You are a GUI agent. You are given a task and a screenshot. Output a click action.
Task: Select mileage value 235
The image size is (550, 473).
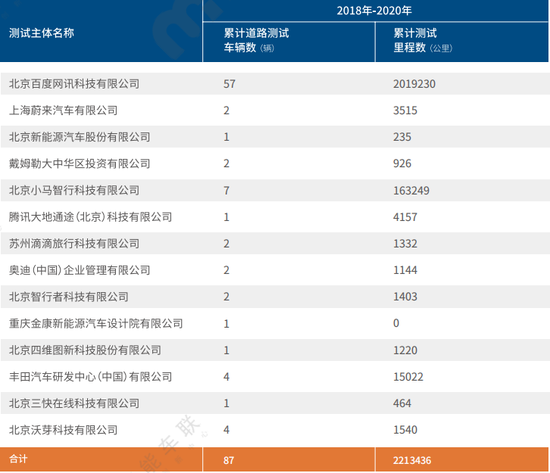point(402,137)
